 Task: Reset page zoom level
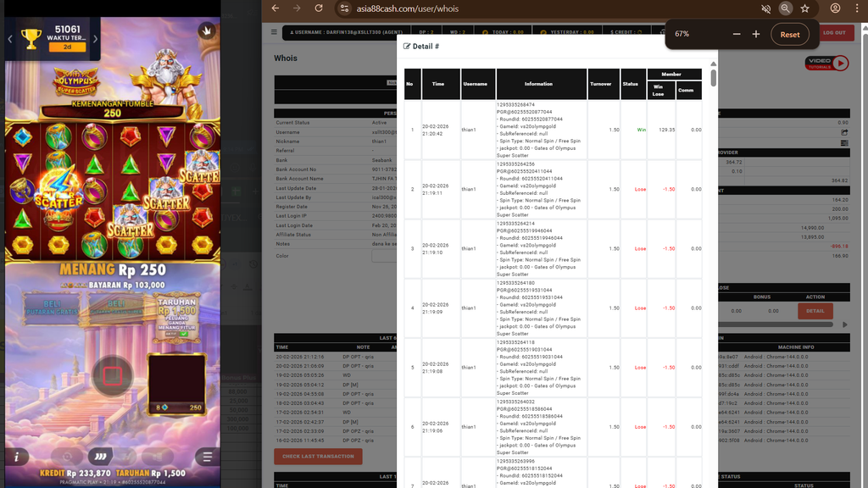pyautogui.click(x=789, y=34)
